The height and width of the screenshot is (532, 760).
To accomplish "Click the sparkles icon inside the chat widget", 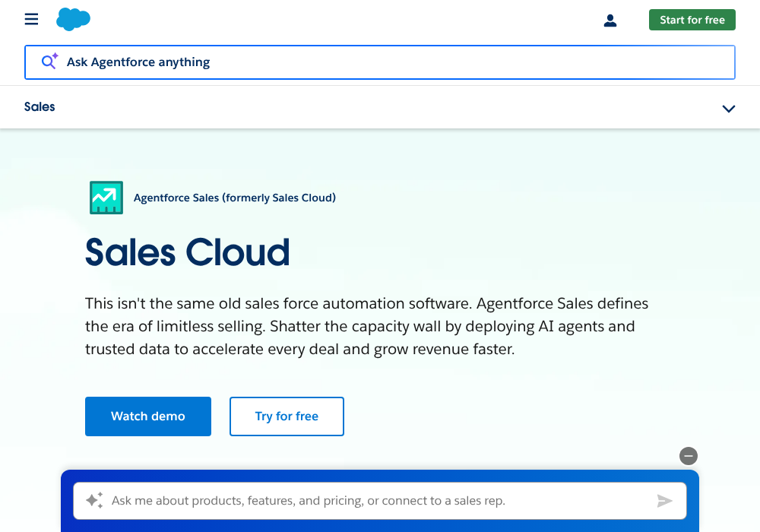I will point(93,500).
